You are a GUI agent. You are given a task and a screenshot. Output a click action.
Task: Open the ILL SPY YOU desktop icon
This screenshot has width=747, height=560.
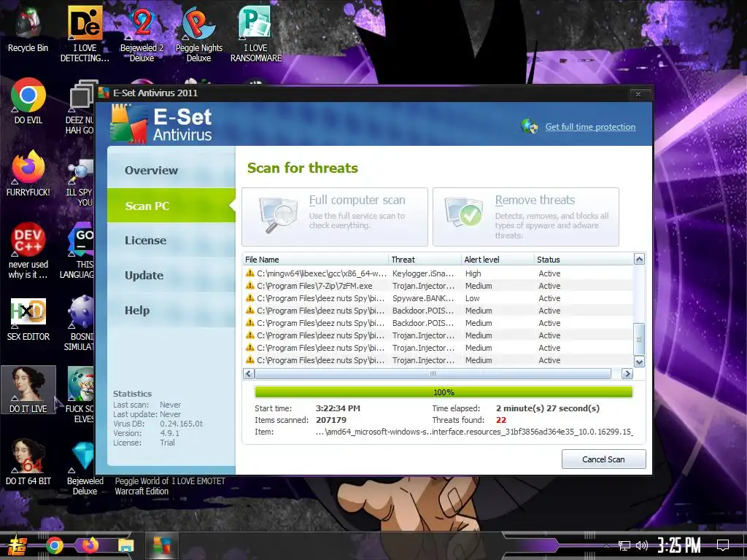[80, 183]
